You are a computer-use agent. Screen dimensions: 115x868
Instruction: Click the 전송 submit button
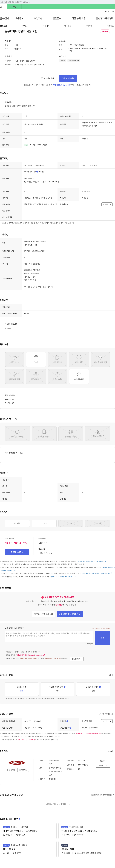pyautogui.click(x=103, y=638)
